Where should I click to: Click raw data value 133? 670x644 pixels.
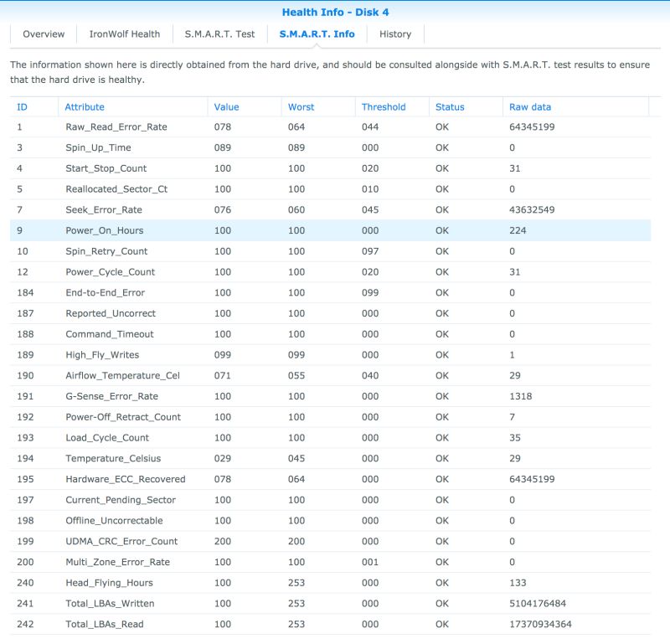518,583
